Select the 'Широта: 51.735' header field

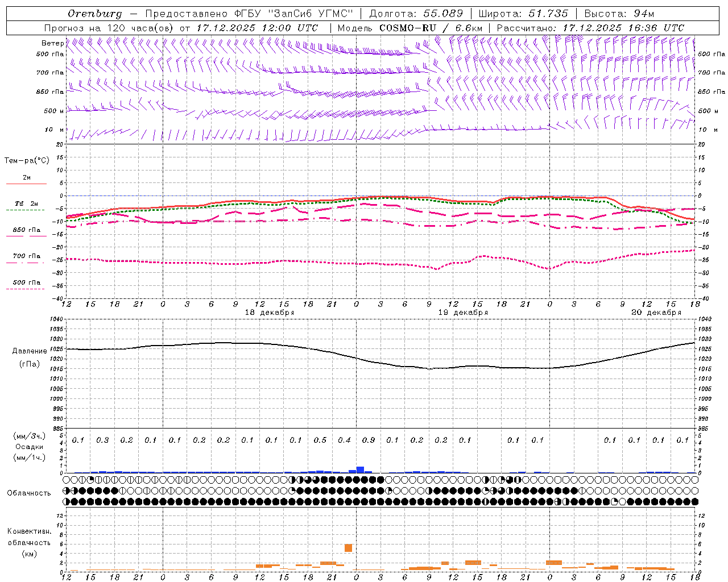point(523,14)
